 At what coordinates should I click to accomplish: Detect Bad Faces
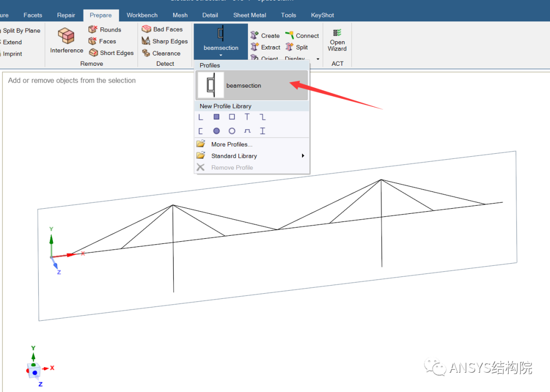(162, 29)
